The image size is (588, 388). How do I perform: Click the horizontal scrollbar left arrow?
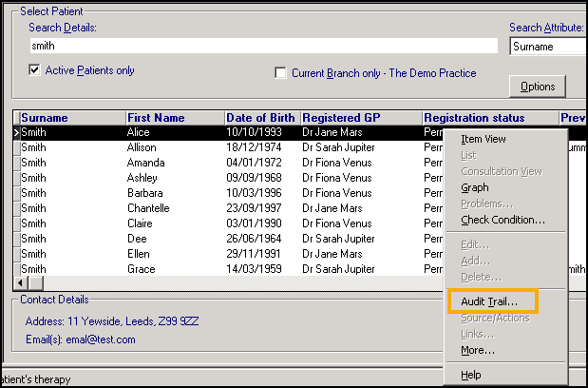tap(22, 283)
